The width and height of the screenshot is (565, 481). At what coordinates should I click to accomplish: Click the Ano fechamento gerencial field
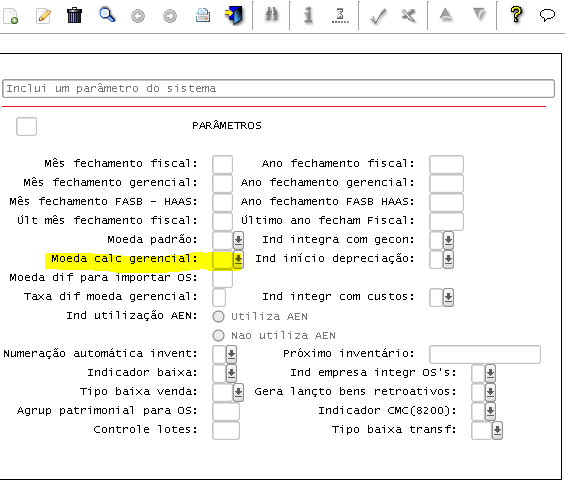point(446,183)
